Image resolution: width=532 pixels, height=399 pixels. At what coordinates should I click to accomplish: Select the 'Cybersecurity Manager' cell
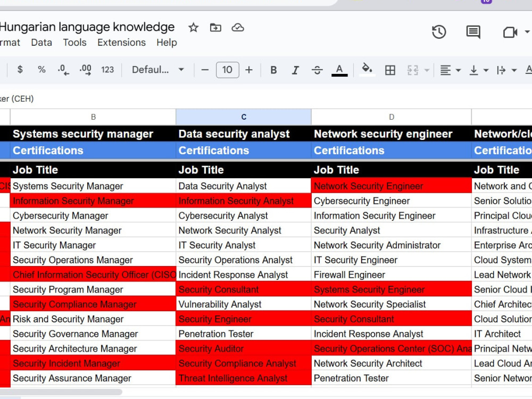pos(93,215)
